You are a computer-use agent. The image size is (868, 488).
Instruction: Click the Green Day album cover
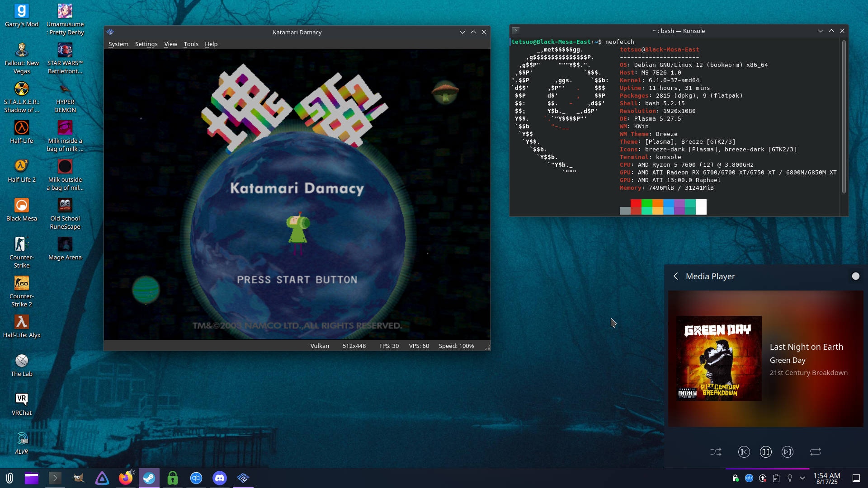click(719, 358)
